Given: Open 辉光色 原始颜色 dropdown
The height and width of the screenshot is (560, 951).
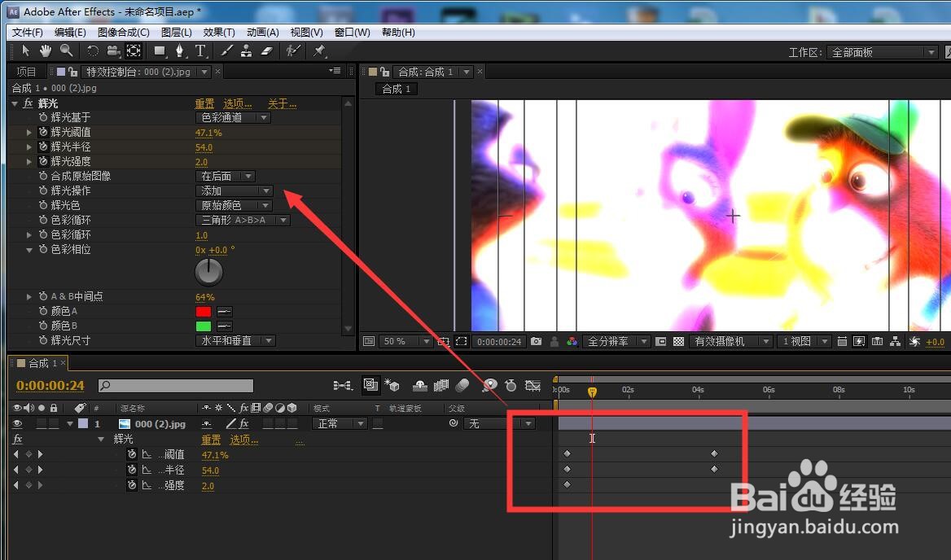Looking at the screenshot, I should click(233, 205).
